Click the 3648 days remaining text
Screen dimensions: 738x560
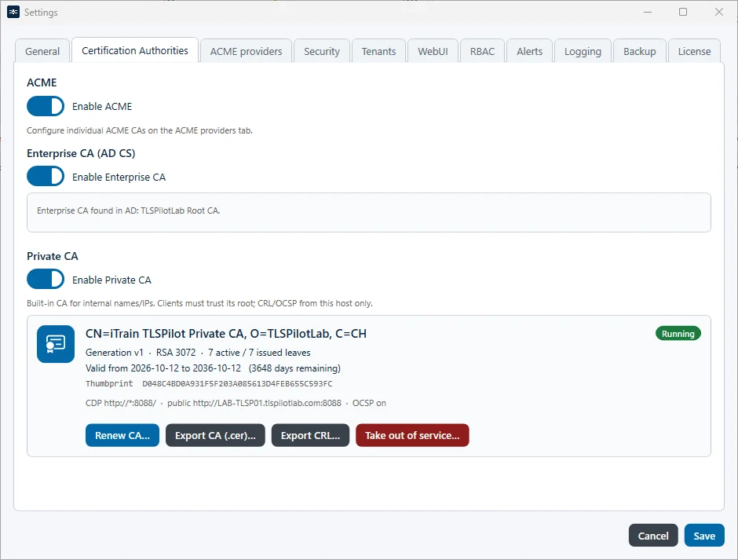pyautogui.click(x=294, y=368)
